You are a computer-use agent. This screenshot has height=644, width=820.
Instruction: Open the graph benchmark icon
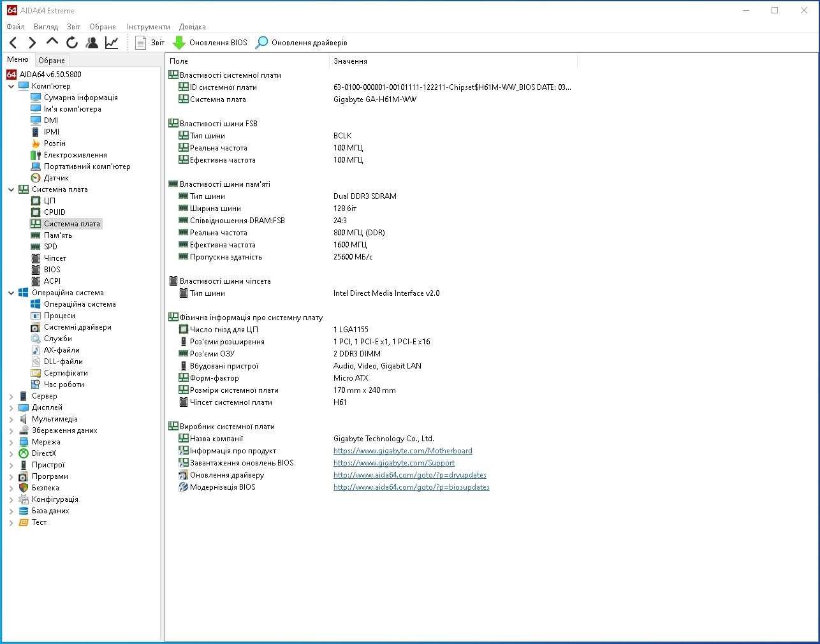pos(112,43)
